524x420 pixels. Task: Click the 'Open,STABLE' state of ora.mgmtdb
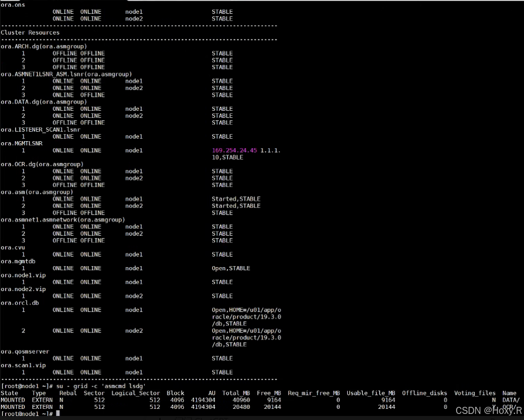point(231,268)
